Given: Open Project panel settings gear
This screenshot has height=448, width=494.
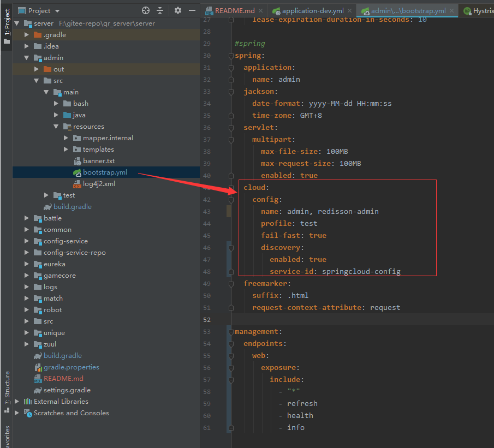Looking at the screenshot, I should click(x=178, y=11).
